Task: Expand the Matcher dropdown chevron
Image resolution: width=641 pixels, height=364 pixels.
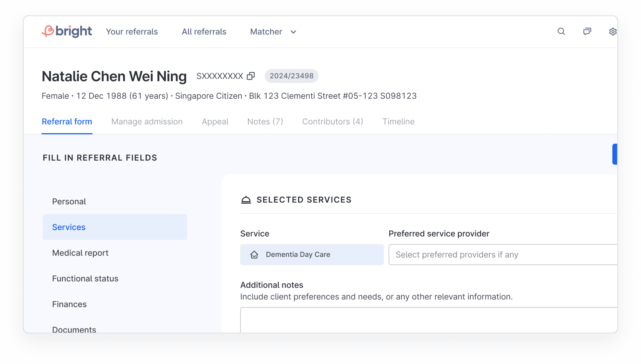Action: [x=293, y=32]
